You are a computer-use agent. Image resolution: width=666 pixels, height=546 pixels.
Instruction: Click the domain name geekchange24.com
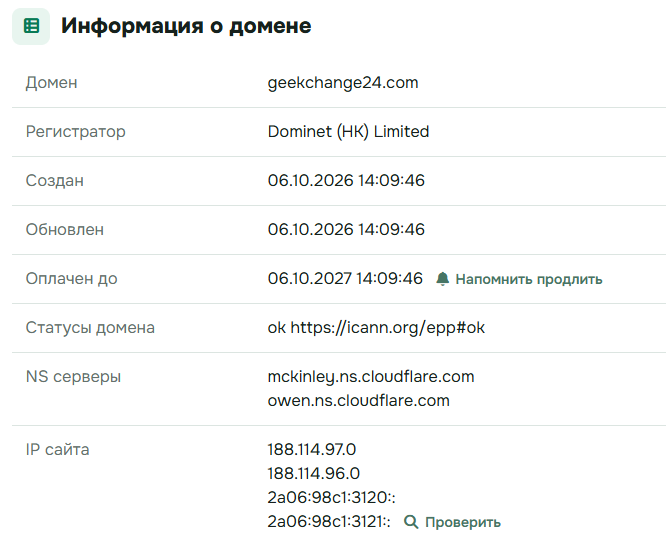343,82
